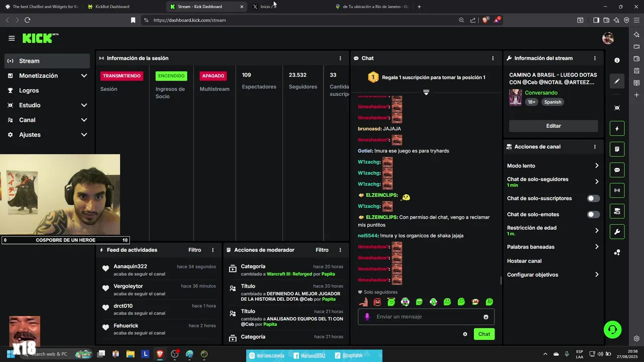This screenshot has width=644, height=362.
Task: Open the Windows Start menu
Action: click(x=10, y=354)
